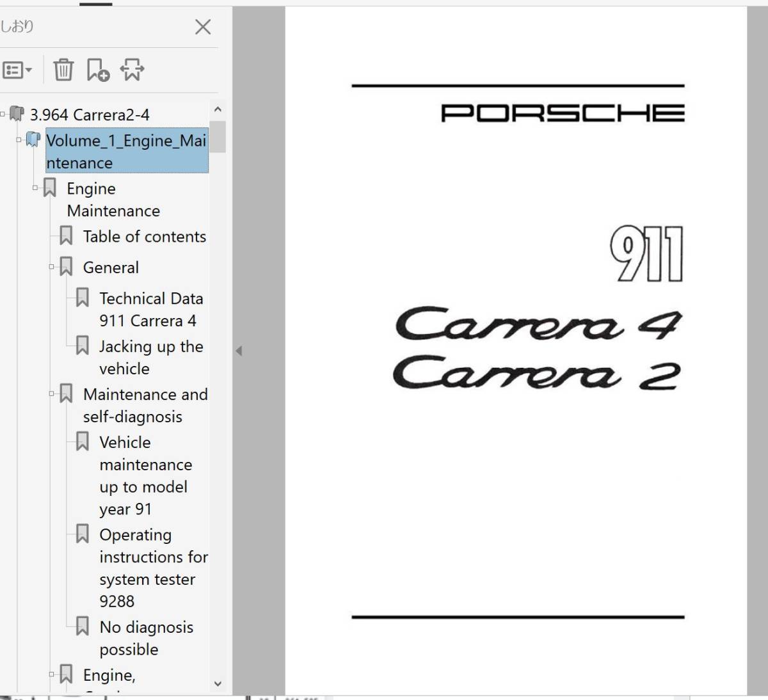Open Operating instructions for system tester 9288
The image size is (768, 700).
(154, 568)
